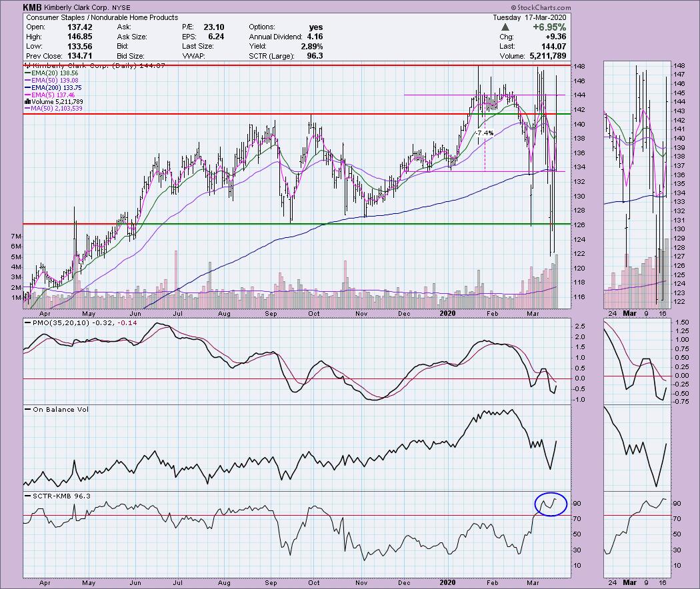Image resolution: width=700 pixels, height=589 pixels.
Task: Select the Open price value 137.42
Action: (79, 27)
